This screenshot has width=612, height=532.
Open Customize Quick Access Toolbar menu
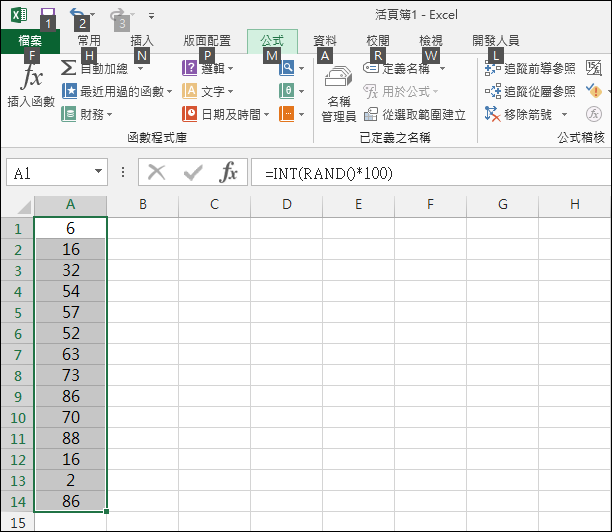(151, 16)
